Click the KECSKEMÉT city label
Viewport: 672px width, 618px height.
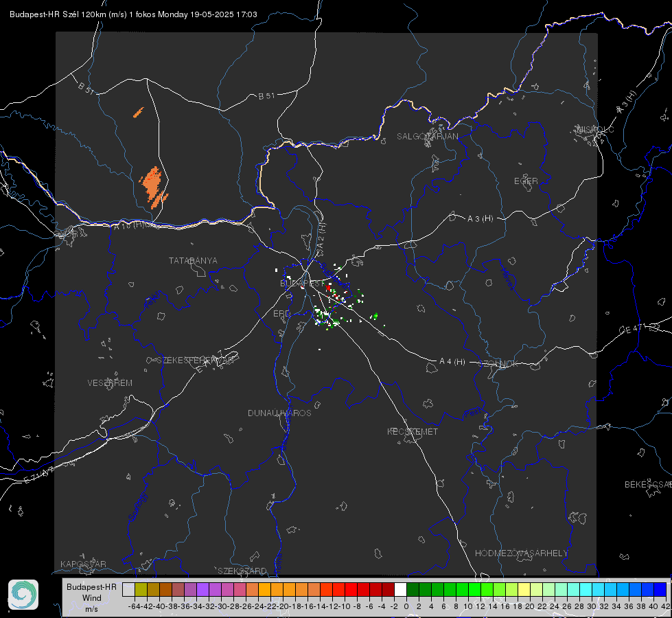[413, 431]
